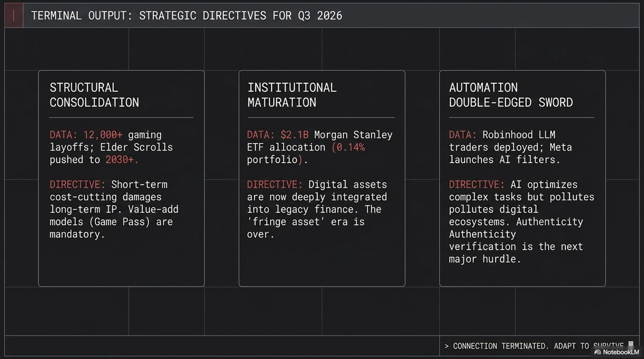This screenshot has width=644, height=359.
Task: Click the words "cost-cutting damages"
Action: tap(106, 197)
